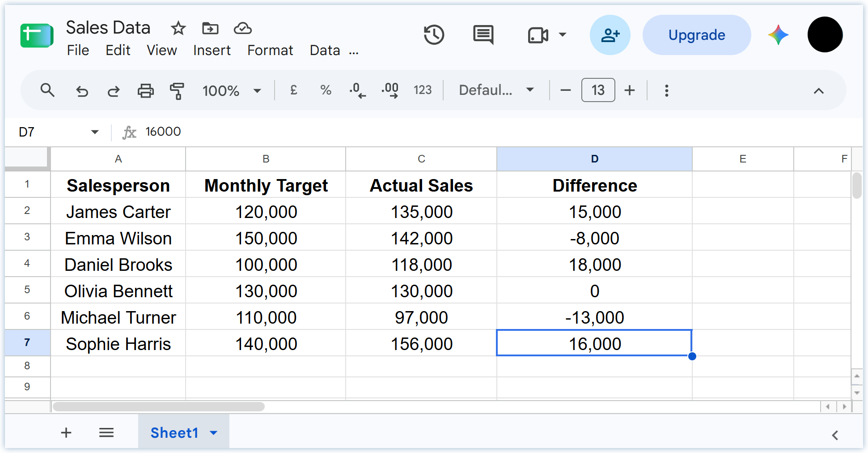Image resolution: width=868 pixels, height=453 pixels.
Task: Open the Google Sheets home icon
Action: tap(37, 35)
